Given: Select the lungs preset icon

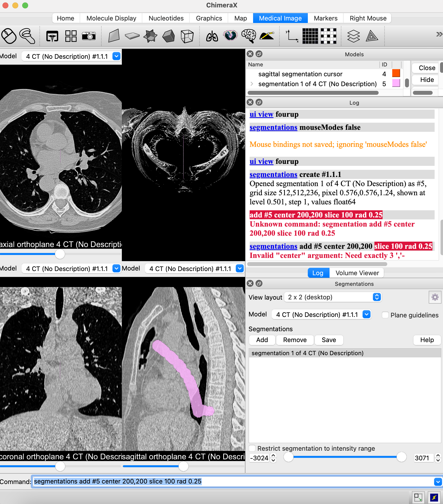Looking at the screenshot, I should (212, 36).
